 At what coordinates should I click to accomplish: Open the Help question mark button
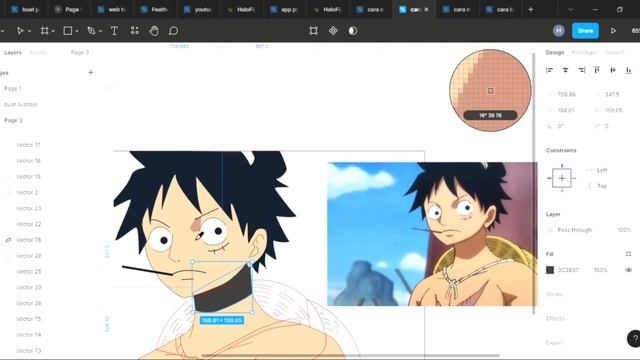[634, 338]
